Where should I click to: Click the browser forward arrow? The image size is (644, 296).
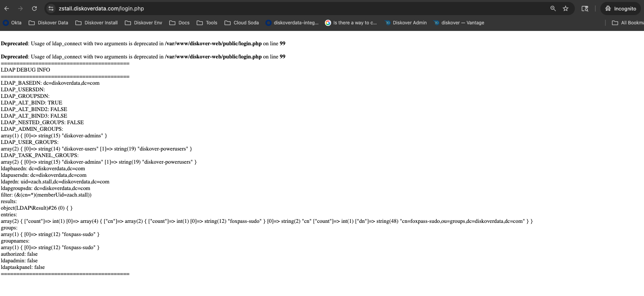coord(20,9)
